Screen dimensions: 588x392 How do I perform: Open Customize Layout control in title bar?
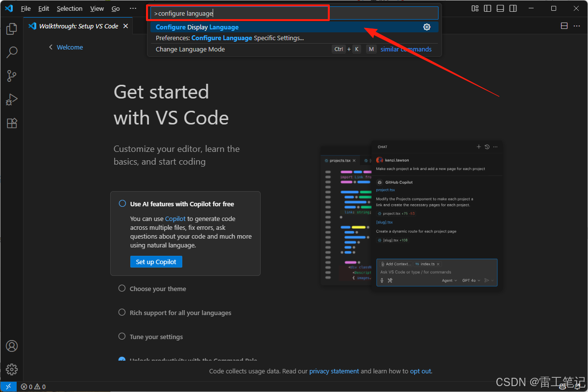(475, 8)
